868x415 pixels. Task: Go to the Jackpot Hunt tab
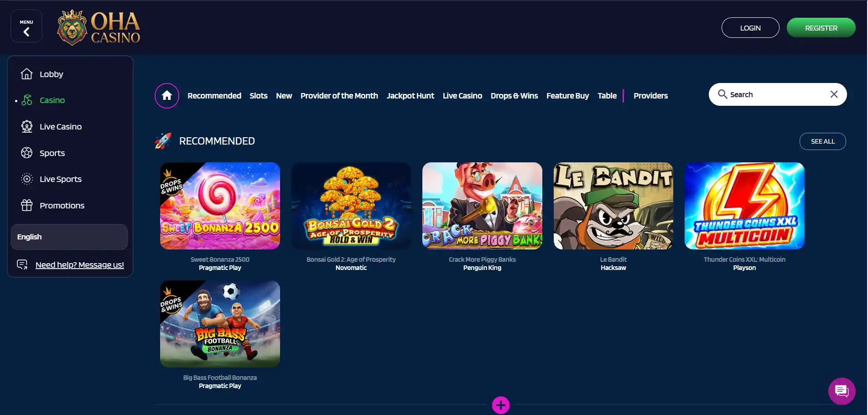point(411,96)
